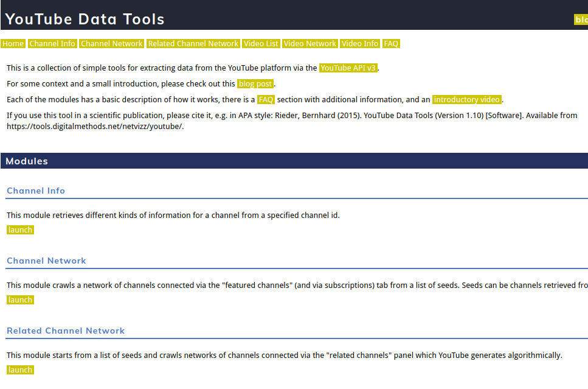Click the 'related channels' panel description sentence
588x389 pixels.
coord(284,355)
